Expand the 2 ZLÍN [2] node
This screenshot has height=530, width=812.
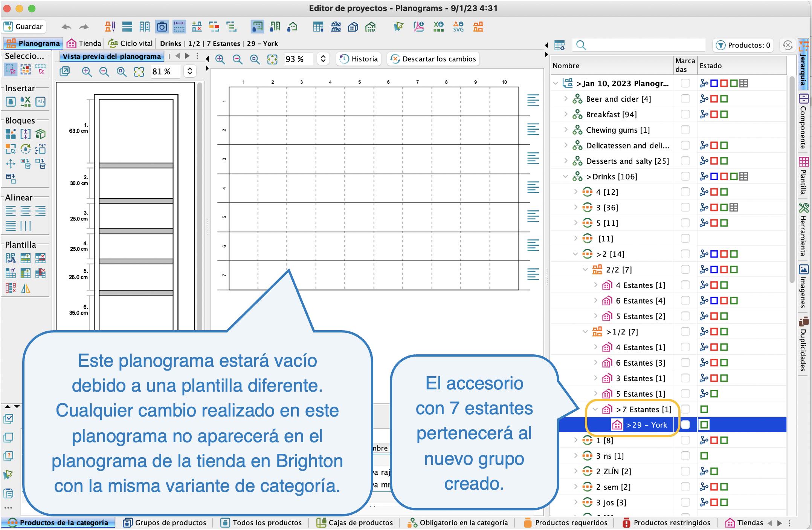575,471
